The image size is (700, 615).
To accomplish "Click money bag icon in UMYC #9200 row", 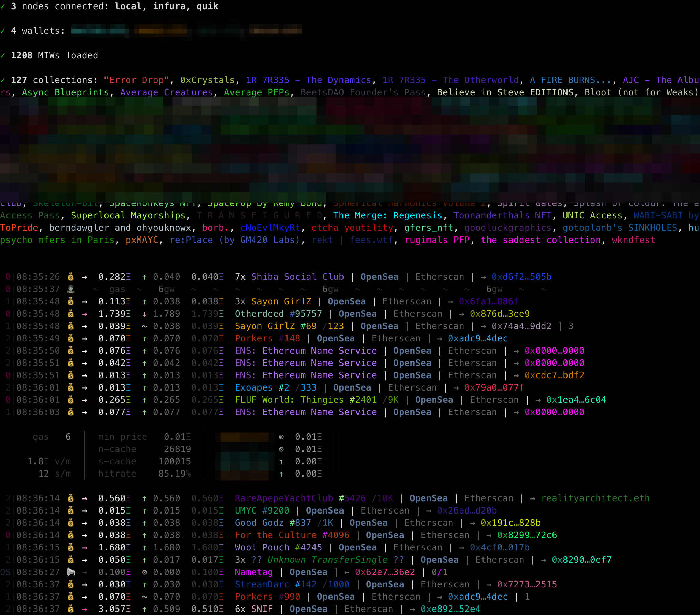I will pyautogui.click(x=71, y=510).
